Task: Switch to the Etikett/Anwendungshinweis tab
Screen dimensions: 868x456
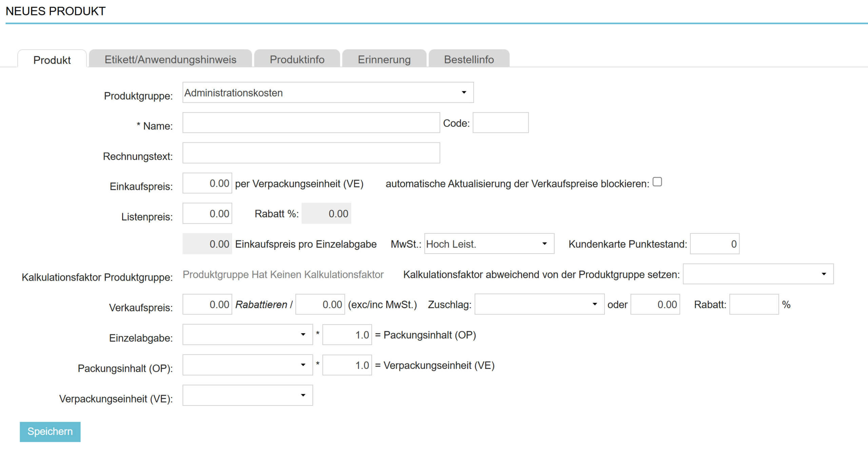Action: pyautogui.click(x=170, y=59)
